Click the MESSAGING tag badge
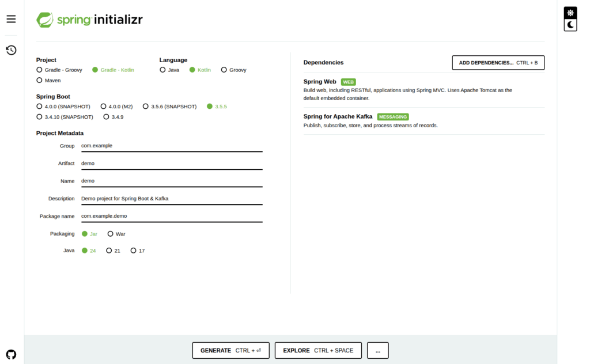The width and height of the screenshot is (590, 364). click(393, 117)
